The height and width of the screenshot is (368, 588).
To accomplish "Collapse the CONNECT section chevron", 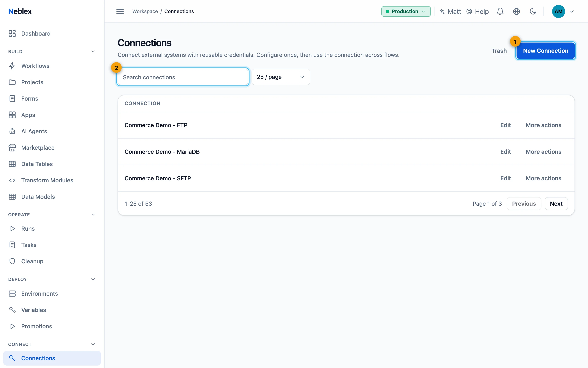I will (93, 344).
